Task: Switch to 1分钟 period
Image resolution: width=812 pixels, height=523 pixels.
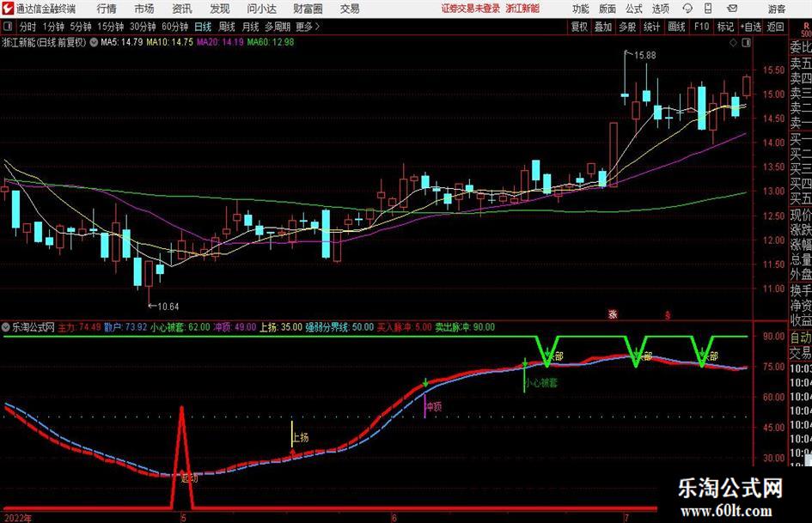Action: click(x=52, y=27)
